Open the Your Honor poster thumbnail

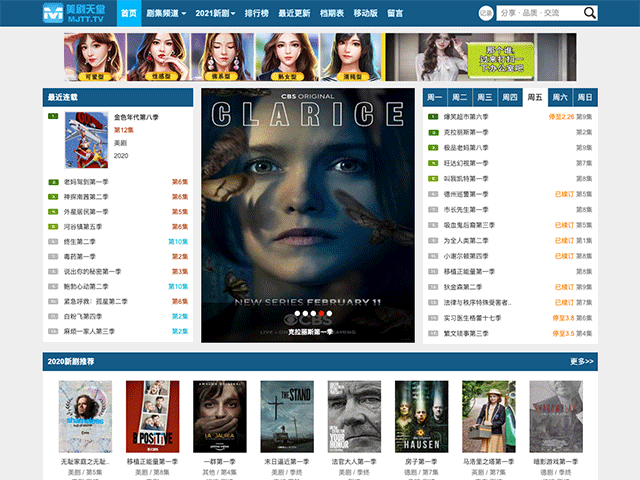point(354,416)
